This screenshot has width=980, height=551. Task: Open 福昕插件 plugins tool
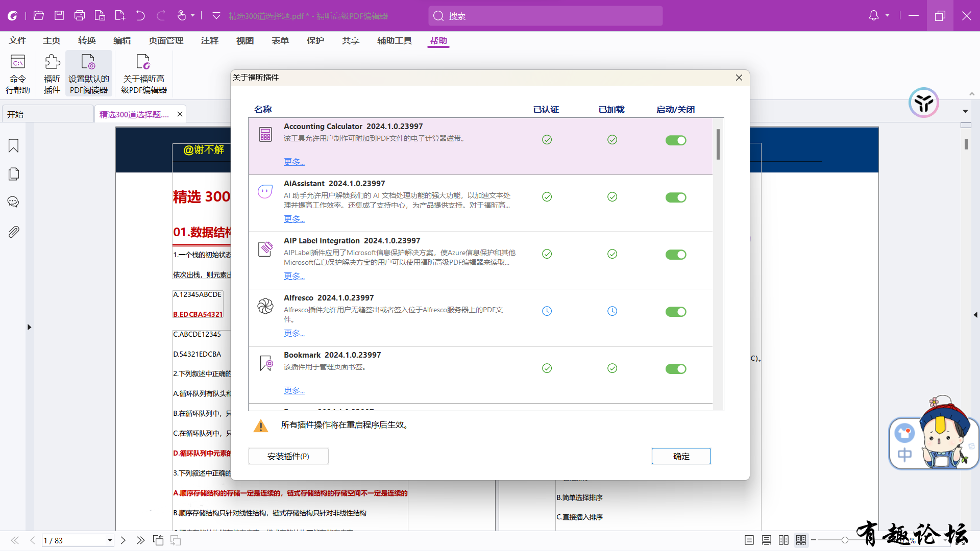click(52, 74)
